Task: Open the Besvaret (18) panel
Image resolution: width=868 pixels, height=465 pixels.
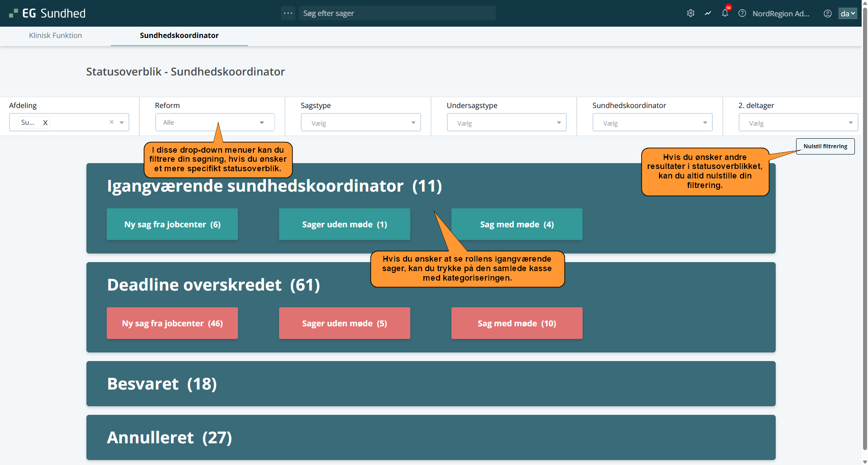Action: point(431,384)
